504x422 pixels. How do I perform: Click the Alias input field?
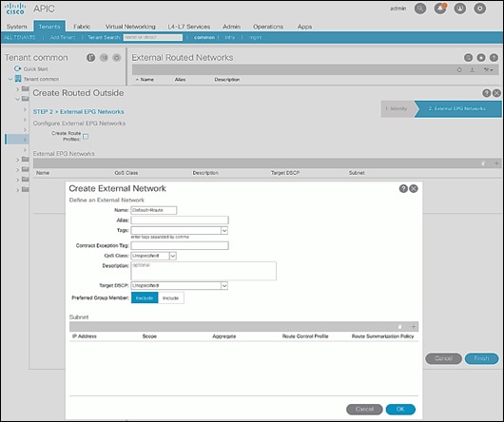click(180, 220)
